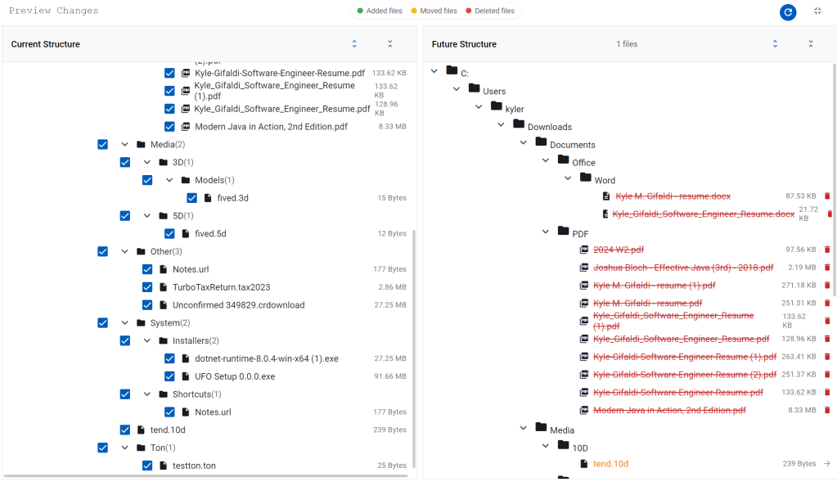
Task: Click the blue refresh icon button
Action: 788,11
